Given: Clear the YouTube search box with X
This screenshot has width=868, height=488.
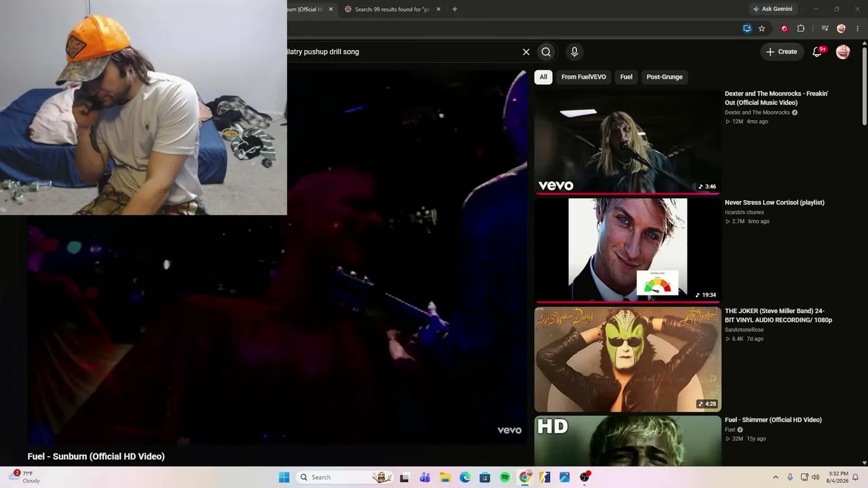Looking at the screenshot, I should (526, 52).
